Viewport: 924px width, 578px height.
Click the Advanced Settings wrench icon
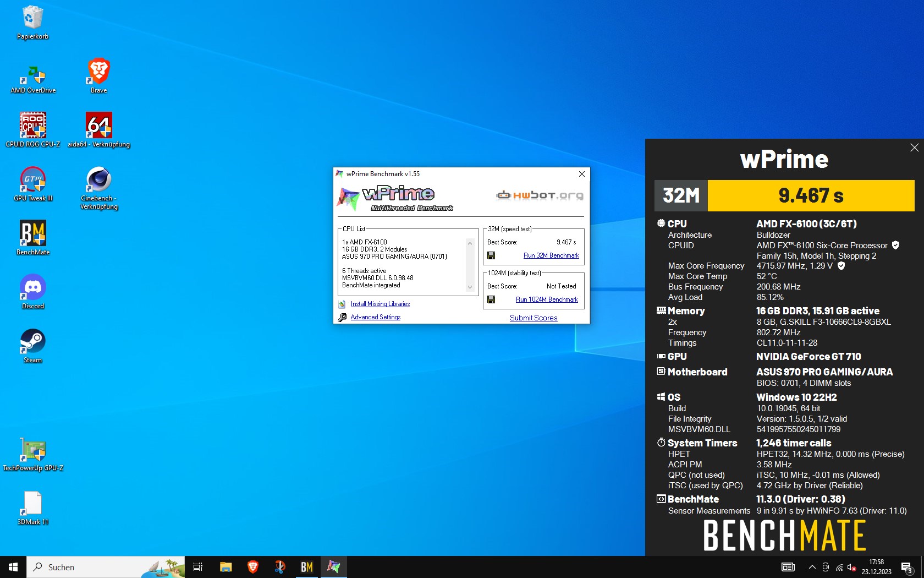point(342,317)
